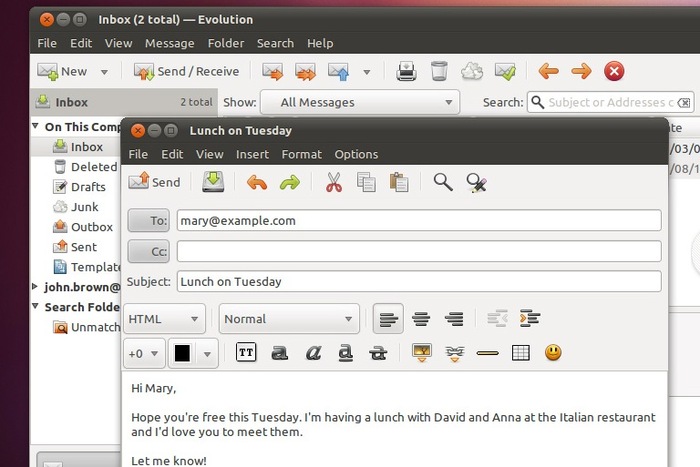The width and height of the screenshot is (700, 467).
Task: Insert smiley emoticon
Action: 553,353
